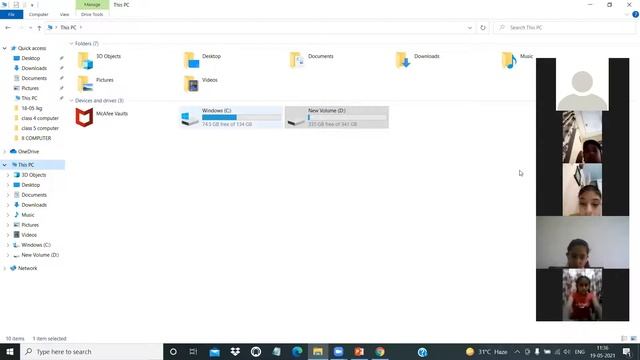Show hidden system tray icons

tap(517, 351)
